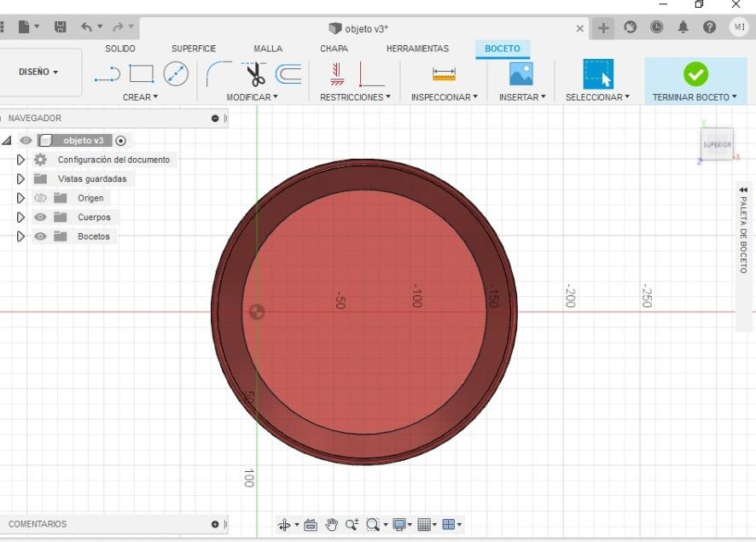The height and width of the screenshot is (542, 756).
Task: Open the RESTRICCIONES dropdown menu
Action: [355, 97]
